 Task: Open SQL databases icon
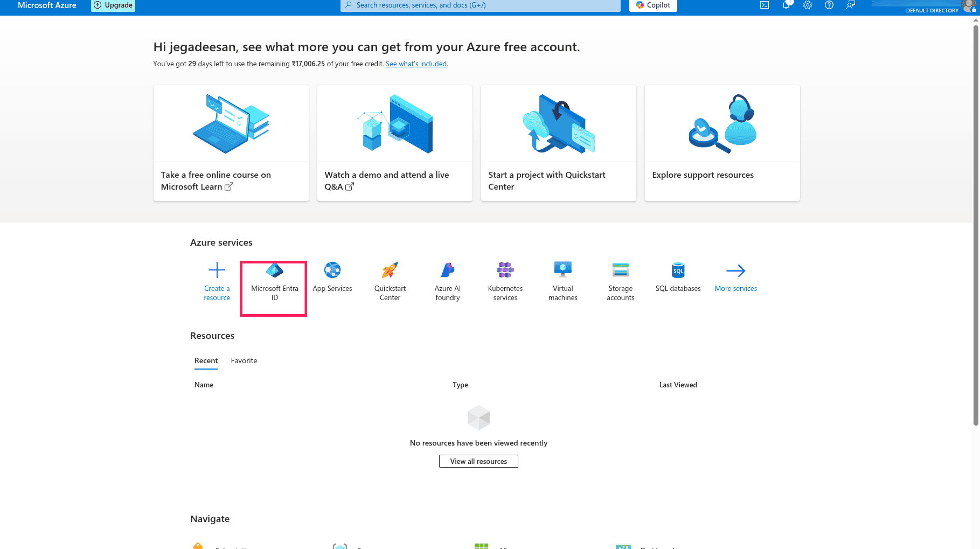tap(678, 270)
